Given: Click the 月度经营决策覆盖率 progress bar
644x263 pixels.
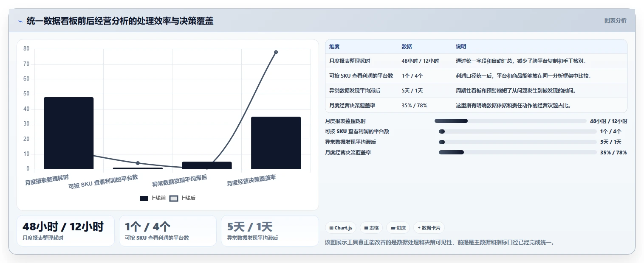Looking at the screenshot, I should 518,152.
